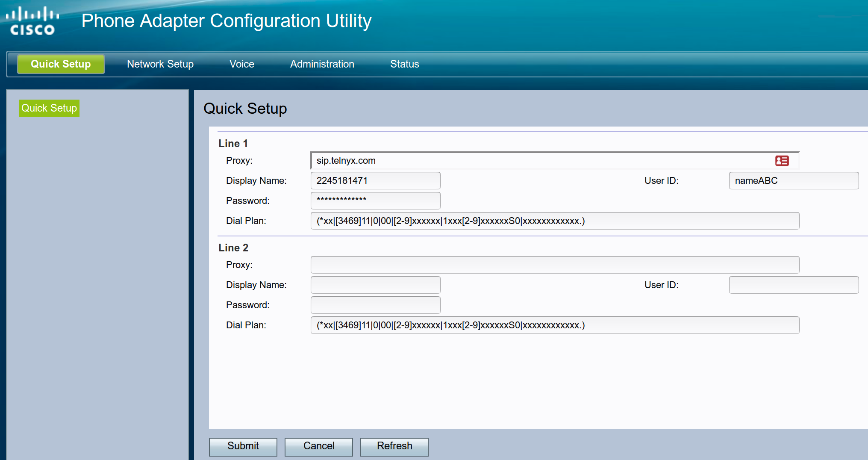
Task: Click the contact card icon in Line 1 Proxy
Action: tap(782, 161)
